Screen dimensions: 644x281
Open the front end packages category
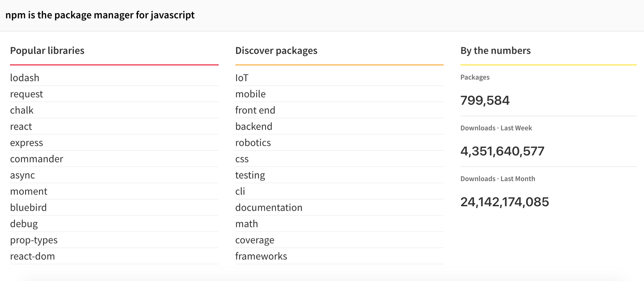click(255, 110)
